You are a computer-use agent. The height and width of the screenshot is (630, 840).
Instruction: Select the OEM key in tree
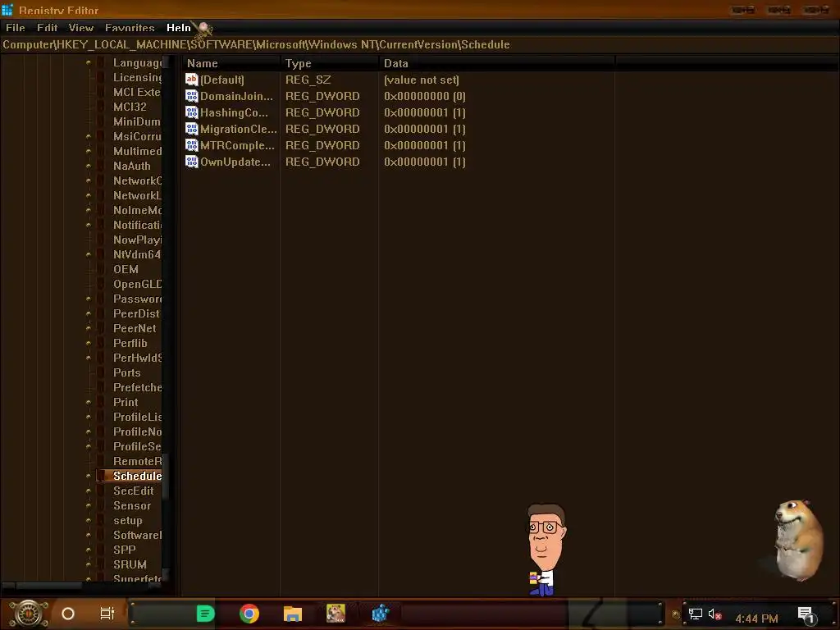126,269
